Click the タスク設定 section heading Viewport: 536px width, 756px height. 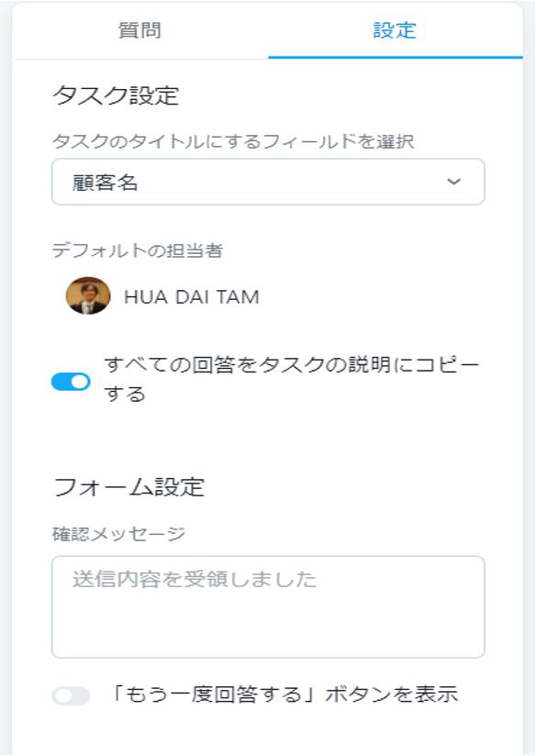(x=116, y=95)
